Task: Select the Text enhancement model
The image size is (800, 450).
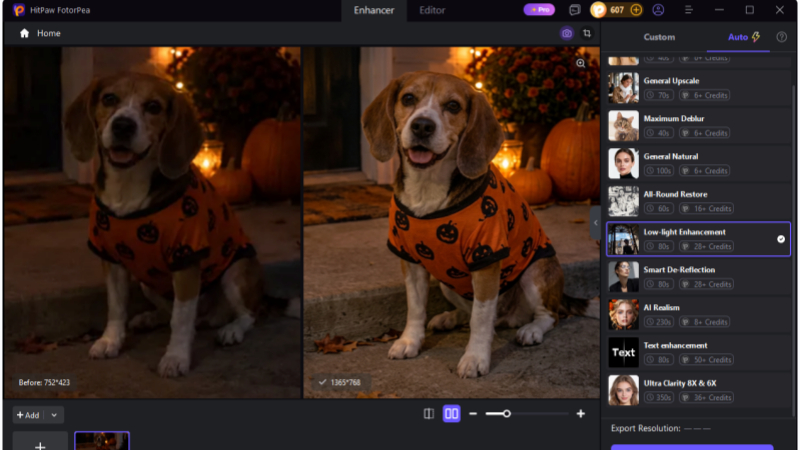Action: [698, 352]
